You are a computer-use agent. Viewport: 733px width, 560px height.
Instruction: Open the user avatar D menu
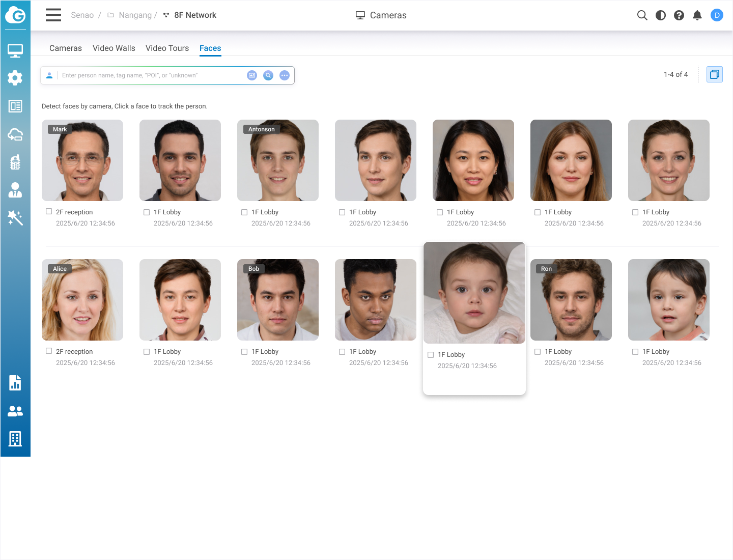pos(717,15)
